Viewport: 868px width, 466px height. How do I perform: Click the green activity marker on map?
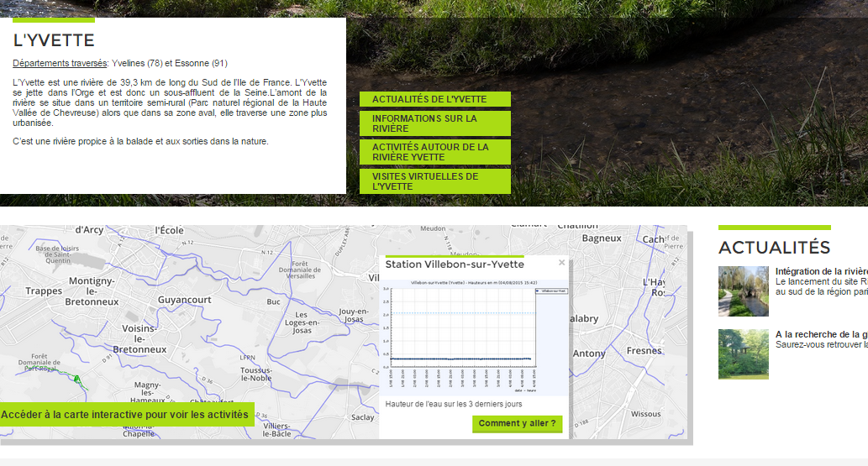click(77, 380)
